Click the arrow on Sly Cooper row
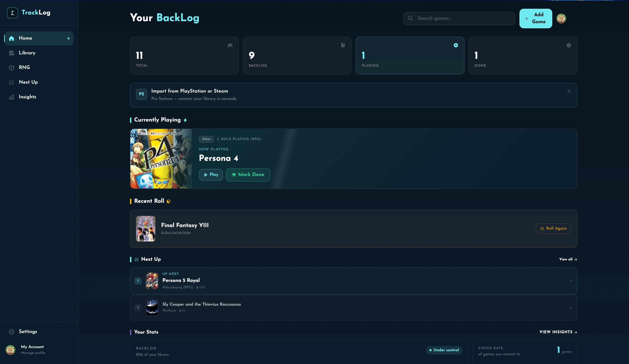 coord(571,308)
